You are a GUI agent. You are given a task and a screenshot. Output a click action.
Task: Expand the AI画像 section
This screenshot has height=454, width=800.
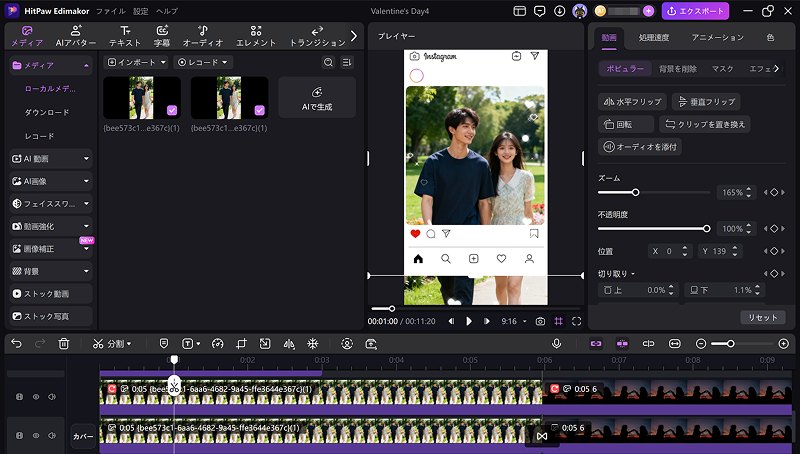click(51, 181)
